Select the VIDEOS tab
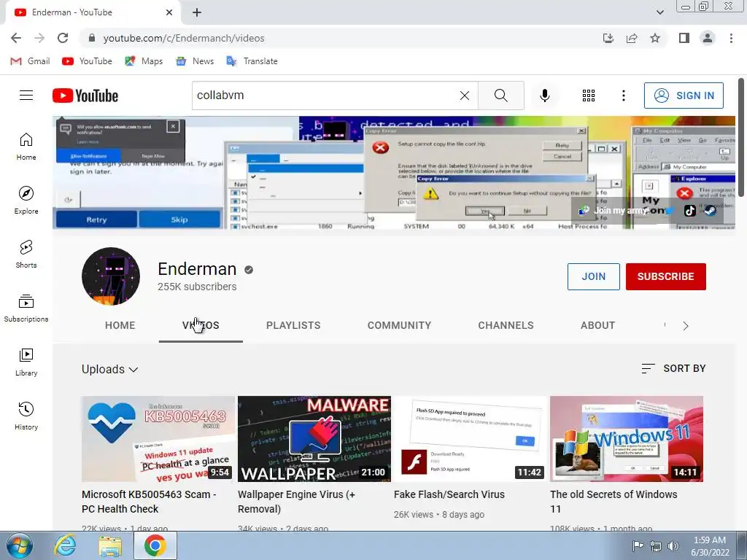The width and height of the screenshot is (747, 560). pyautogui.click(x=201, y=325)
